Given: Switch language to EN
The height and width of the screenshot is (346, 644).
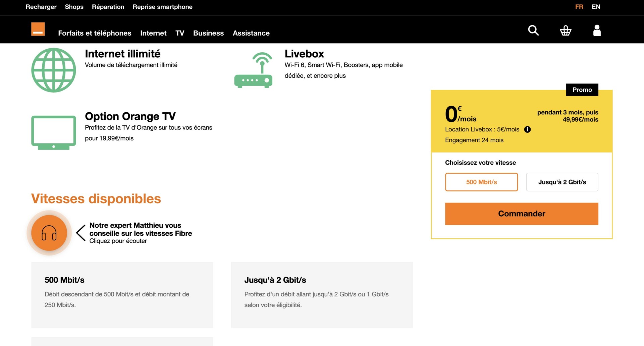Looking at the screenshot, I should 596,7.
